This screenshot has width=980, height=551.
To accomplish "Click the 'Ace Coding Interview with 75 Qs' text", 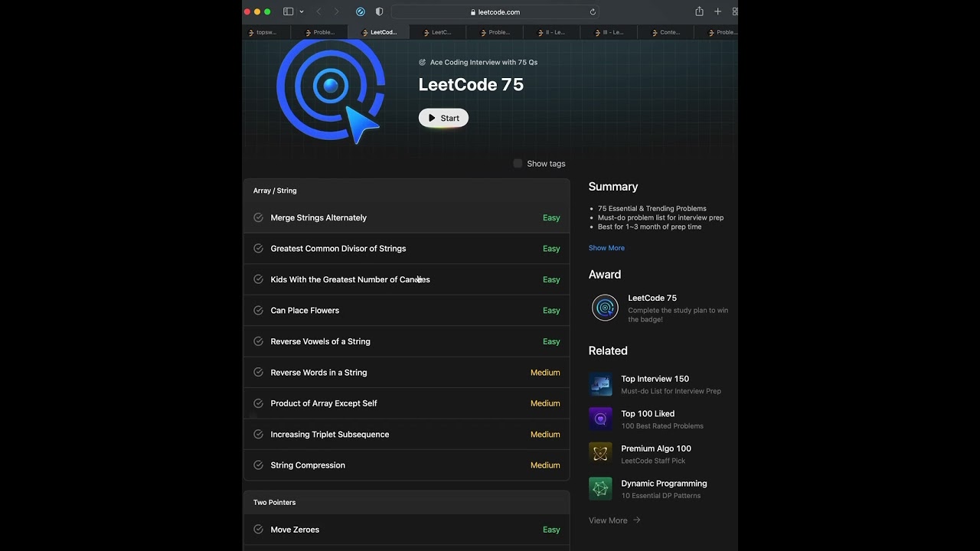I will click(x=484, y=63).
